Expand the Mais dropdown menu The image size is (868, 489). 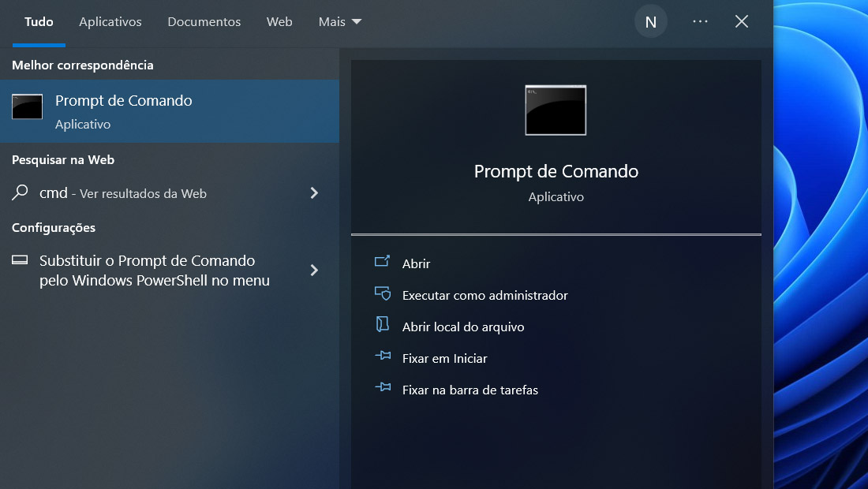340,22
